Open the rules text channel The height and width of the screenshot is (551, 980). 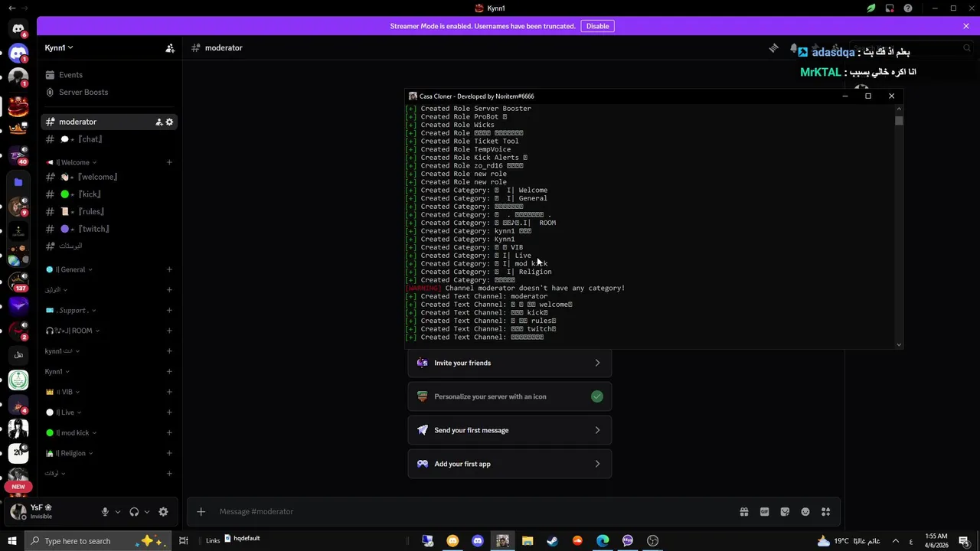pos(109,211)
